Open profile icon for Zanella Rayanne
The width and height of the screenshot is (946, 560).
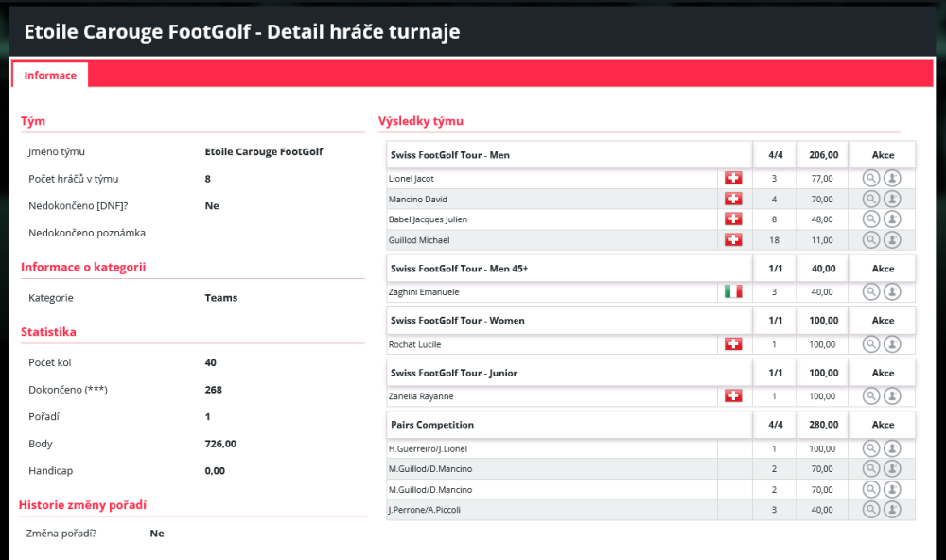tap(892, 396)
